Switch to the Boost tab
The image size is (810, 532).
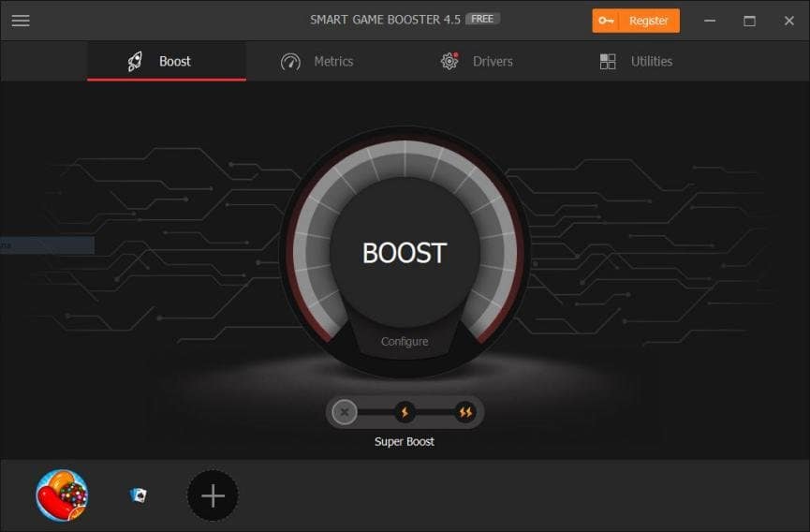[x=167, y=62]
